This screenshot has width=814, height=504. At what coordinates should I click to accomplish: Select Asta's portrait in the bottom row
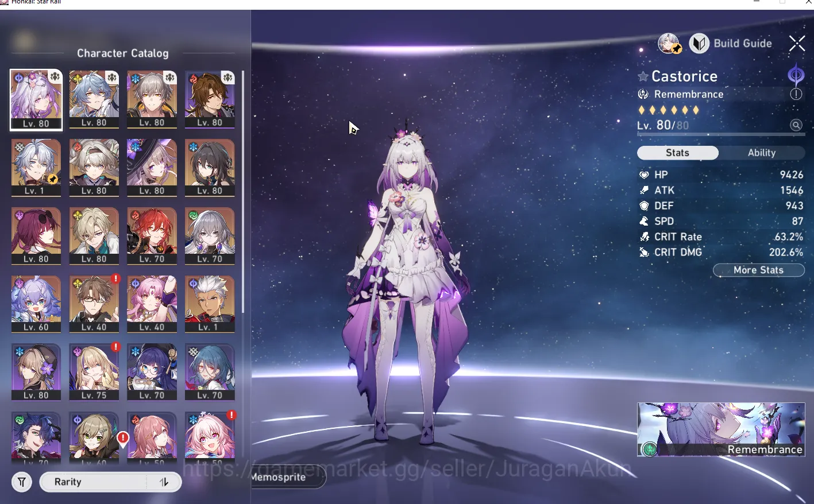tap(152, 437)
